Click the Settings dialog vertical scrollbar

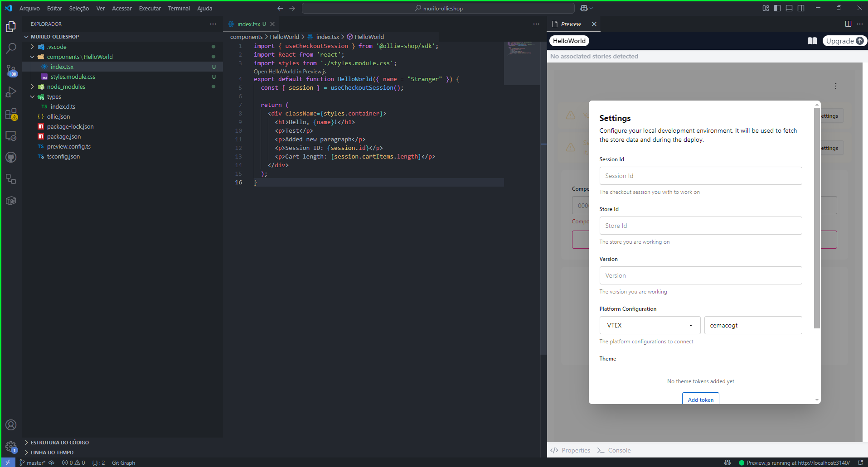point(817,218)
